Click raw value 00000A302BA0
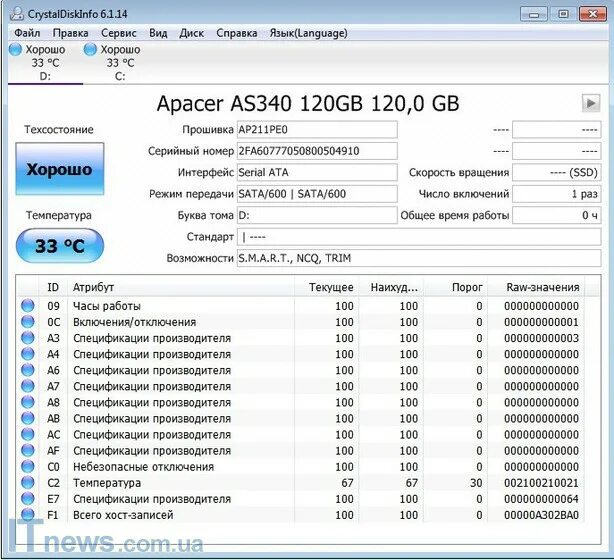Screen dimensions: 614x560 [541, 515]
